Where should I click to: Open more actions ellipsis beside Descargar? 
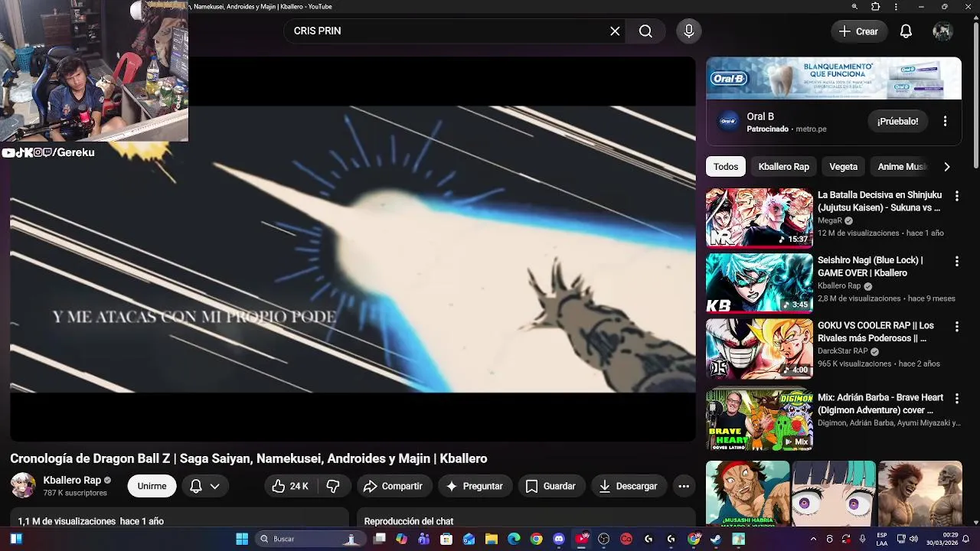[684, 486]
